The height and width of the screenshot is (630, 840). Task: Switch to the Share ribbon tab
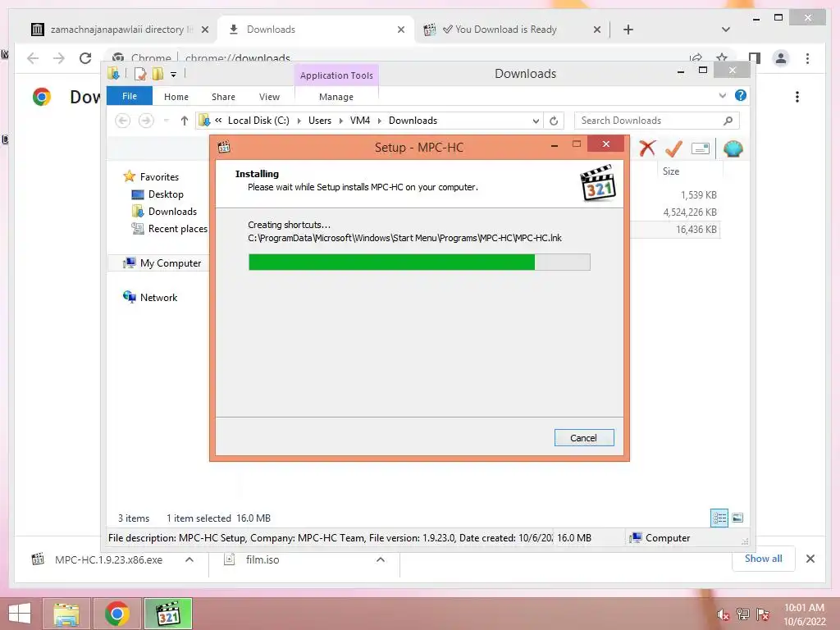(x=223, y=97)
